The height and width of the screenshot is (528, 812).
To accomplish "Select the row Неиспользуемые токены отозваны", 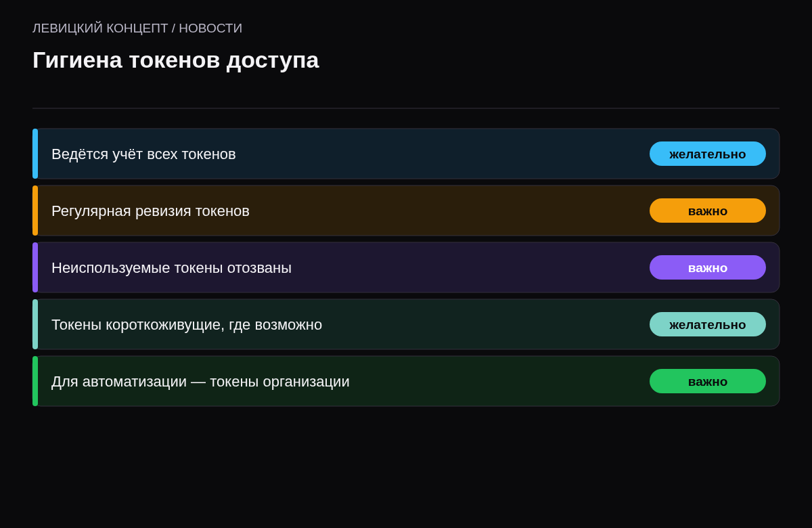I will pyautogui.click(x=406, y=267).
